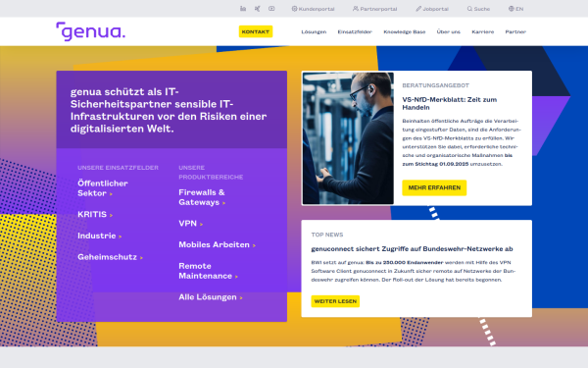This screenshot has width=588, height=368.
Task: Click the UNSERE PRODUKTBEREICHE heading
Action: coord(211,172)
